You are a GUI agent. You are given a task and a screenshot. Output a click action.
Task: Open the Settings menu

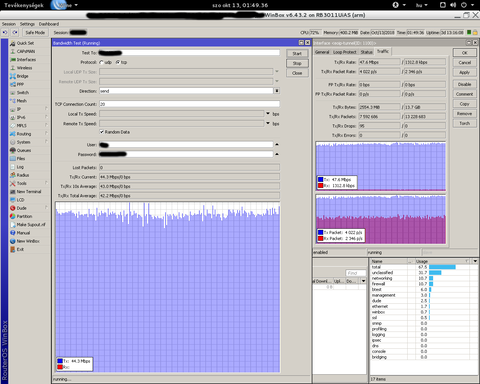[x=27, y=24]
